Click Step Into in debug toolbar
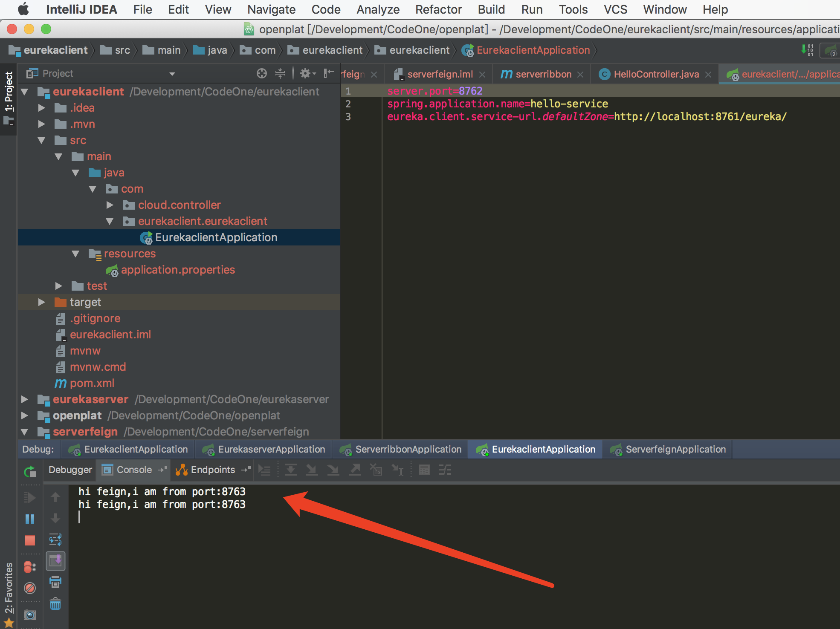This screenshot has width=840, height=629. pyautogui.click(x=312, y=470)
